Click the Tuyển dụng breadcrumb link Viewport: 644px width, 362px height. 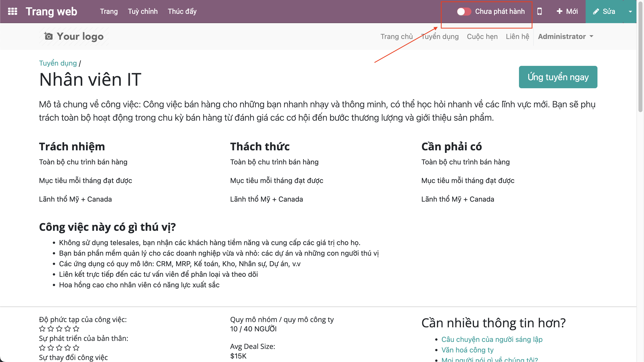point(58,63)
